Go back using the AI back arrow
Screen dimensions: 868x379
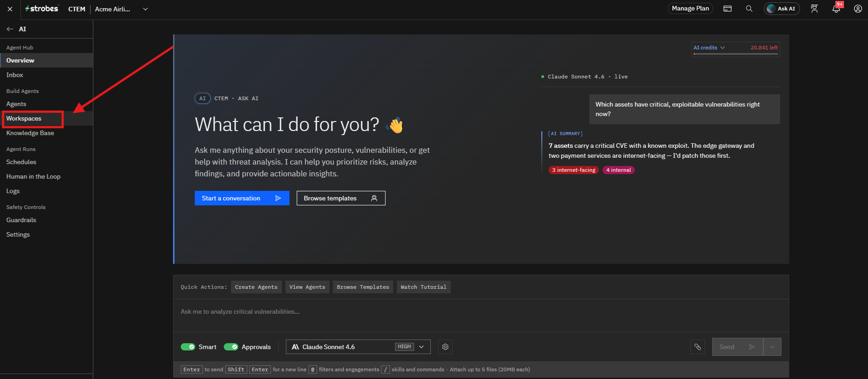point(10,29)
